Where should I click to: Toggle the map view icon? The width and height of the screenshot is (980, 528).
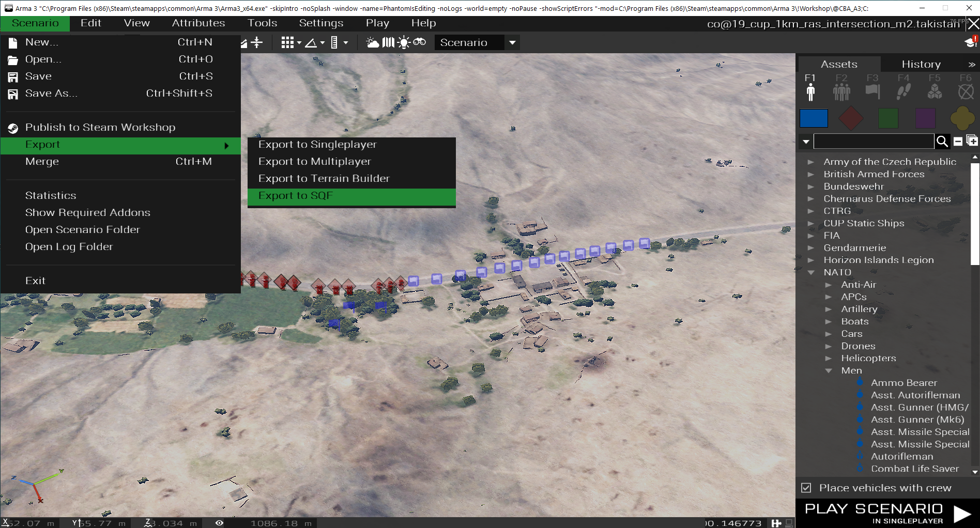pos(388,42)
